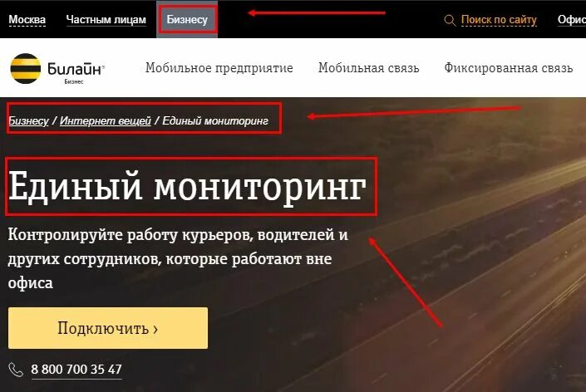Open Мобильная связь menu
This screenshot has width=586, height=392.
[x=368, y=68]
